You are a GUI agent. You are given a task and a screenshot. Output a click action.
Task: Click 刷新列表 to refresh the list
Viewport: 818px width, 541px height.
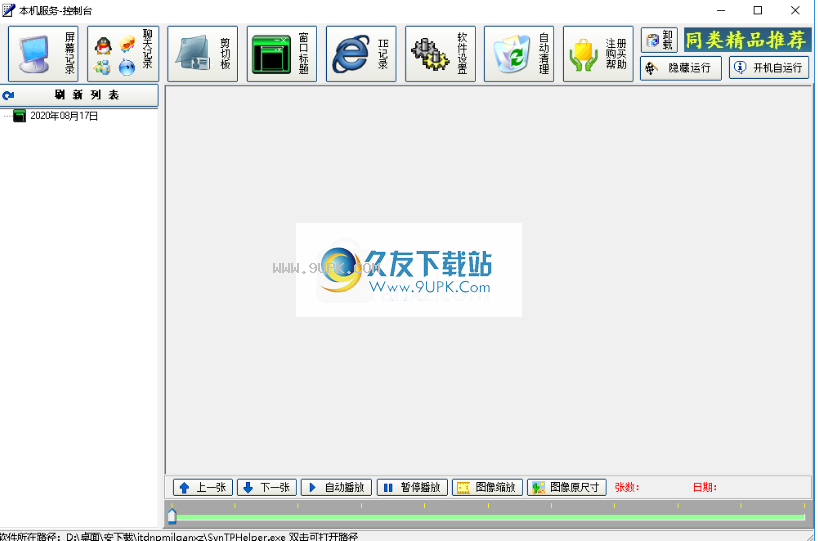coord(79,95)
